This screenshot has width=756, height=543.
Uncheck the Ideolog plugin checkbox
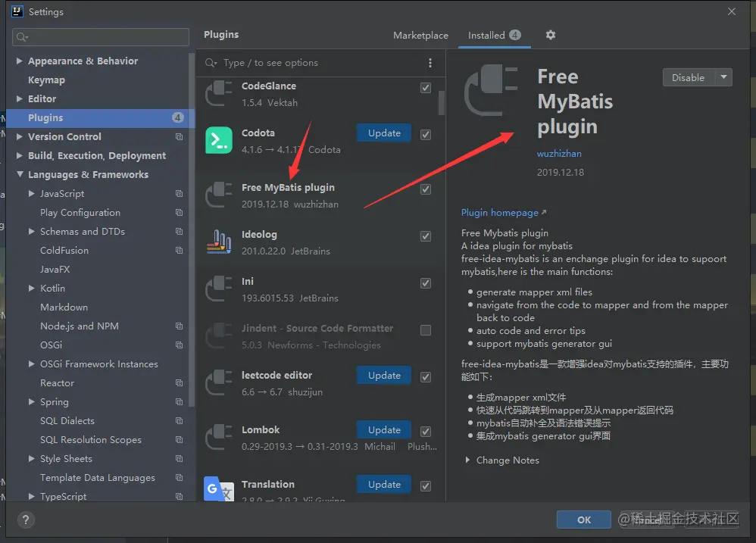[425, 236]
